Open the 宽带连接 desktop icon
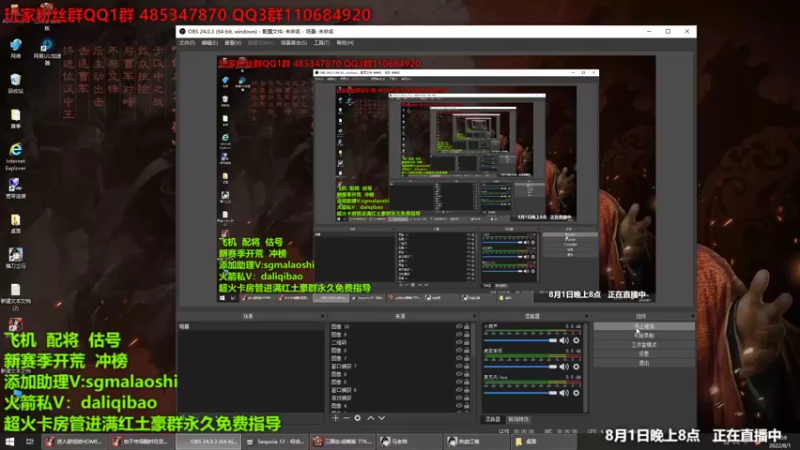The width and height of the screenshot is (800, 450). (x=15, y=188)
